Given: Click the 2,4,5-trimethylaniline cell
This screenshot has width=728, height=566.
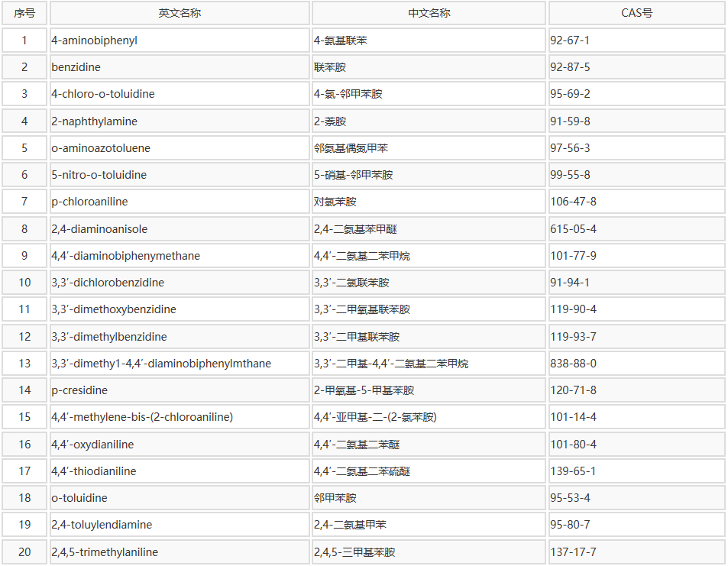Looking at the screenshot, I should [x=105, y=551].
